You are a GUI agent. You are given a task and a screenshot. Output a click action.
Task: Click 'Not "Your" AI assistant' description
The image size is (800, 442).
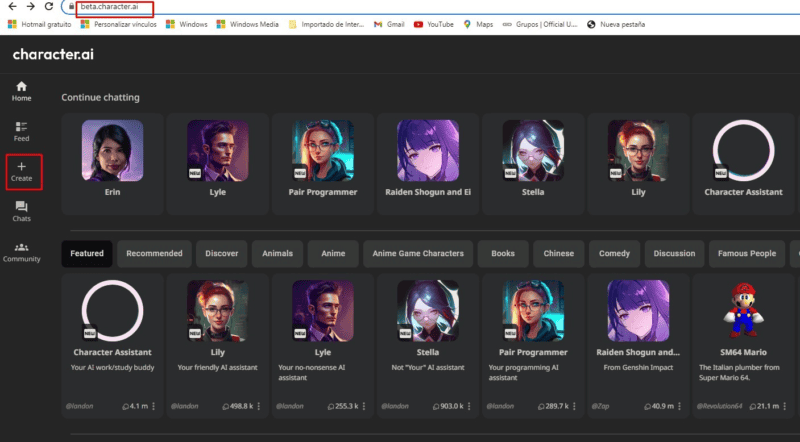point(428,367)
